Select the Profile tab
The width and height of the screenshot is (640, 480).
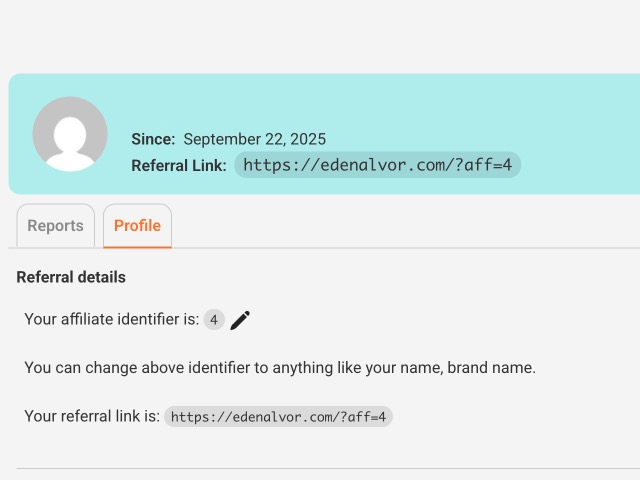tap(137, 226)
